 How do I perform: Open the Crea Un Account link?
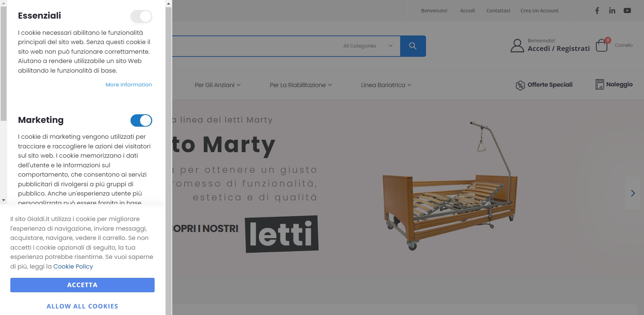tap(539, 11)
